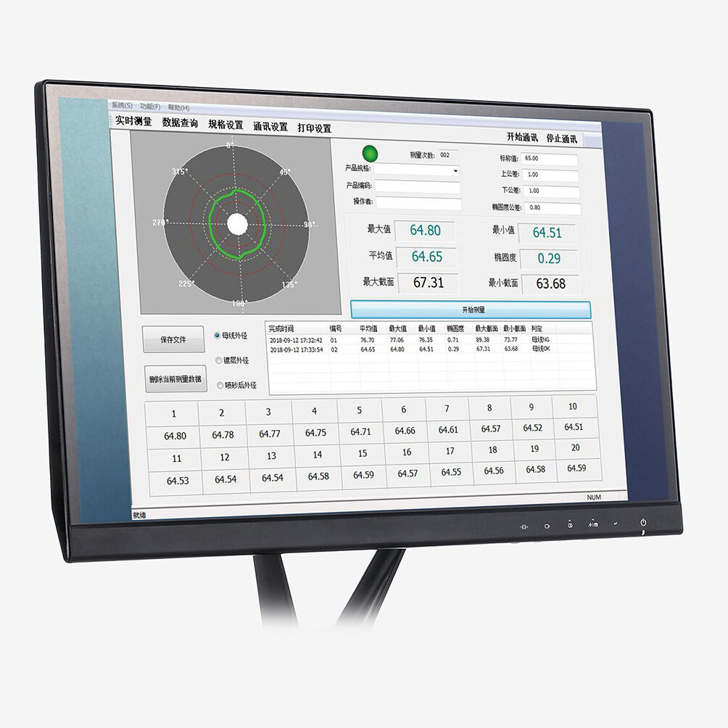
Task: Select 镀层外径 radio button
Action: coord(219,360)
